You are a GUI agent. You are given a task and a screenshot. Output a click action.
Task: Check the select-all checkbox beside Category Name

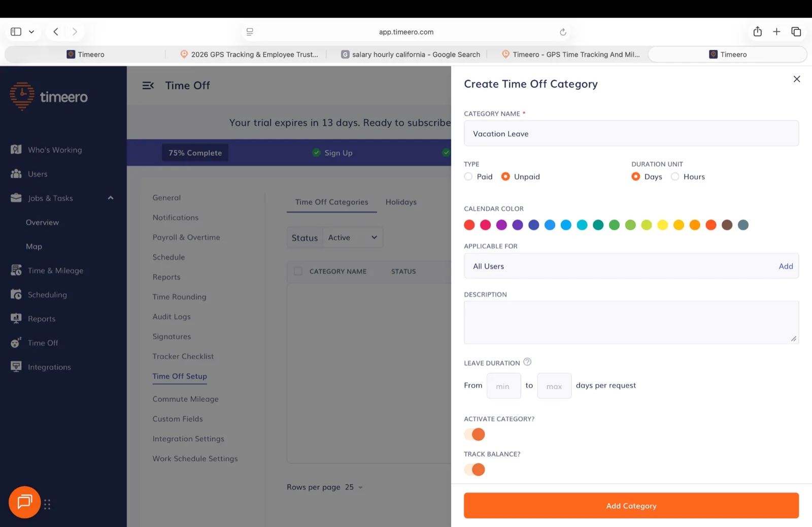(298, 271)
